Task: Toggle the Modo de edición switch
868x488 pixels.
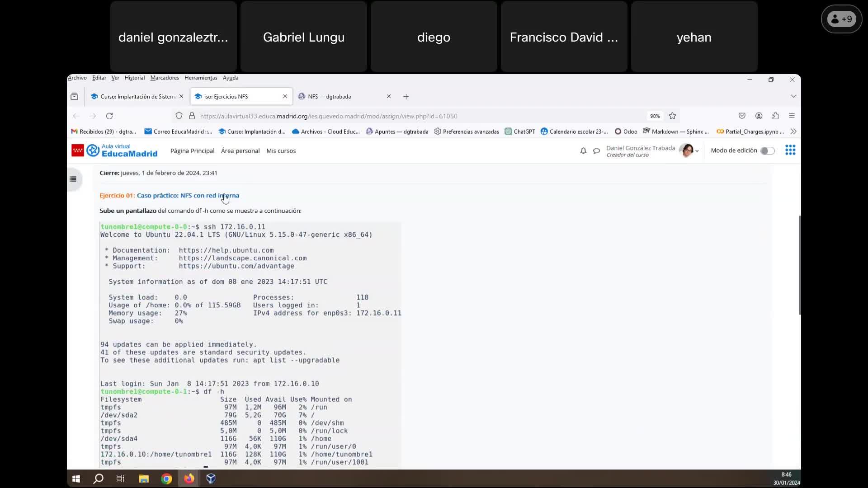Action: [767, 151]
